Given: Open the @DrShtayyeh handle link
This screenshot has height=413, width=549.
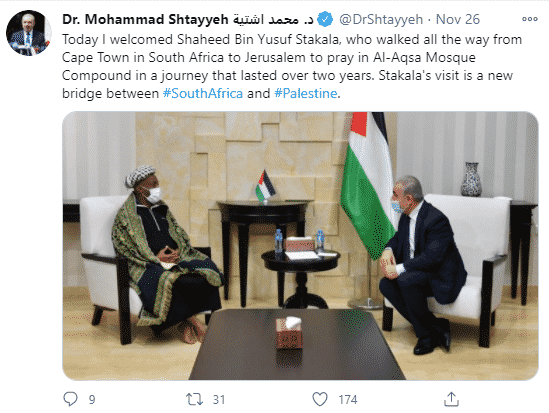Looking at the screenshot, I should tap(381, 20).
